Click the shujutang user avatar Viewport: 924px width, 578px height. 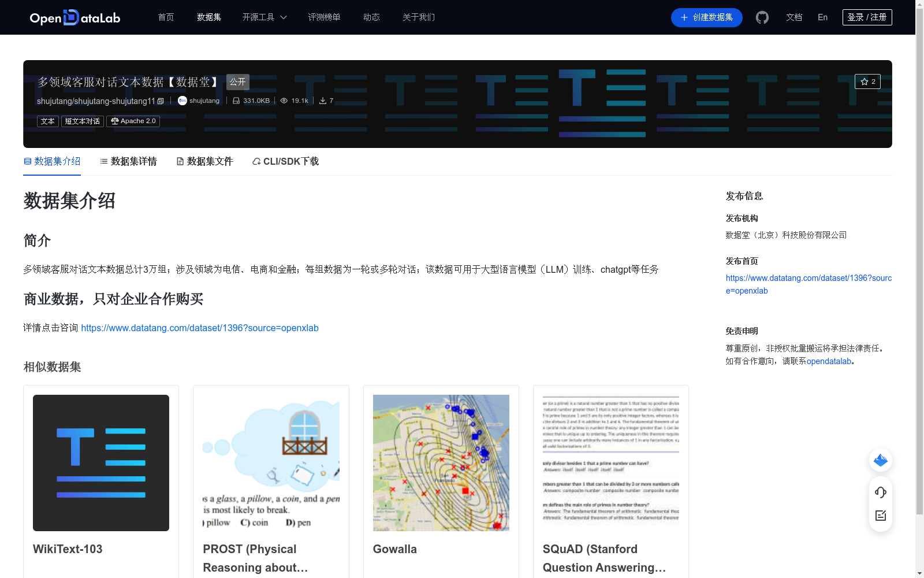[182, 101]
